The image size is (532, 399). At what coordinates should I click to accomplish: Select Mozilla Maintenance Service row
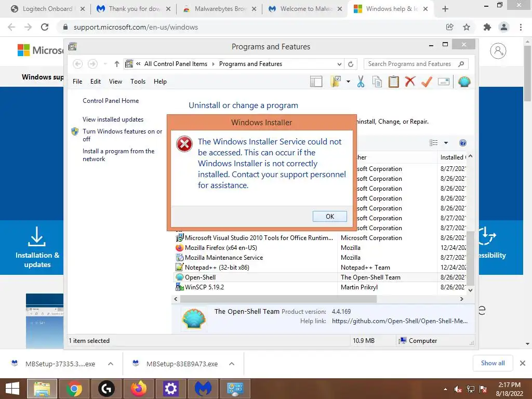pyautogui.click(x=320, y=258)
